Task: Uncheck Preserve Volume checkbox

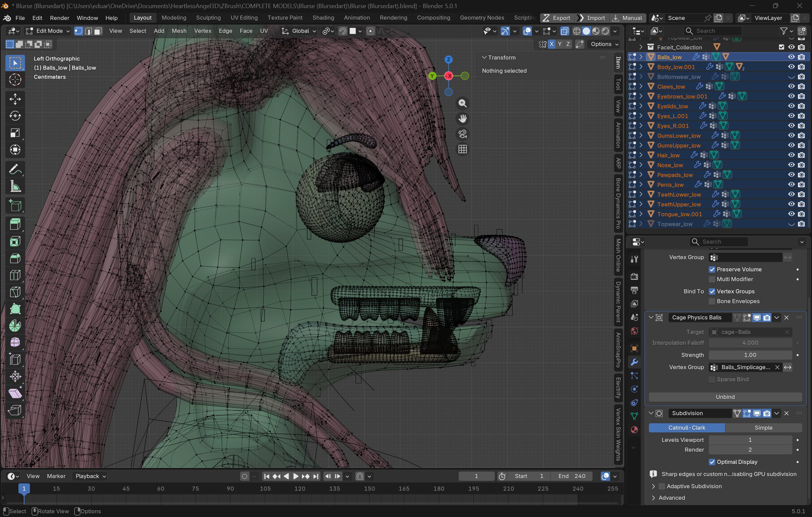Action: [712, 269]
